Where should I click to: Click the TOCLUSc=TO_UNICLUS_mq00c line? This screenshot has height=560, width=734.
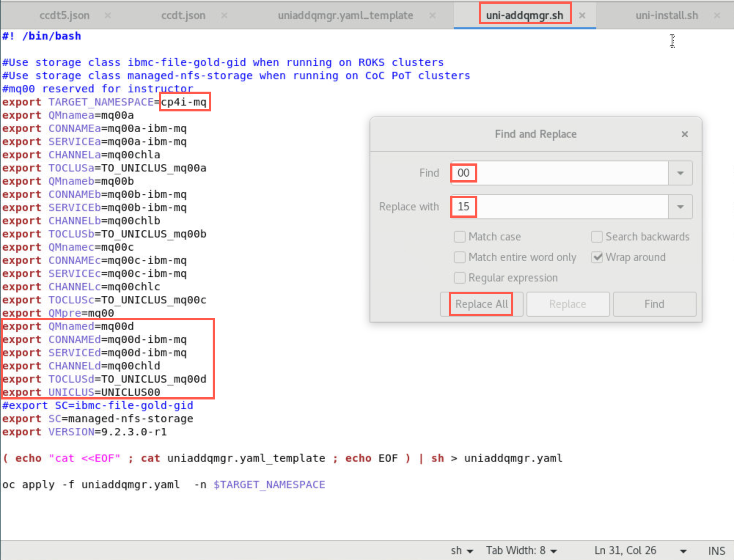[x=104, y=300]
